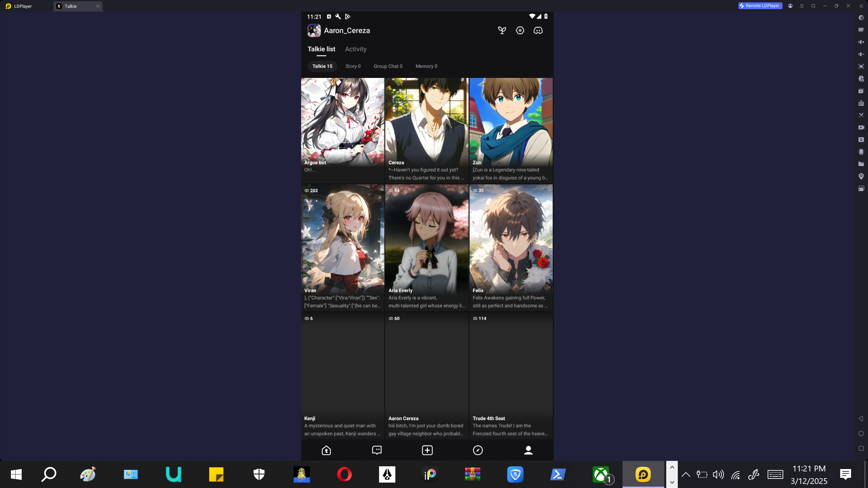This screenshot has width=868, height=488.
Task: Open the LDPlayer account icon in title bar
Action: 790,6
